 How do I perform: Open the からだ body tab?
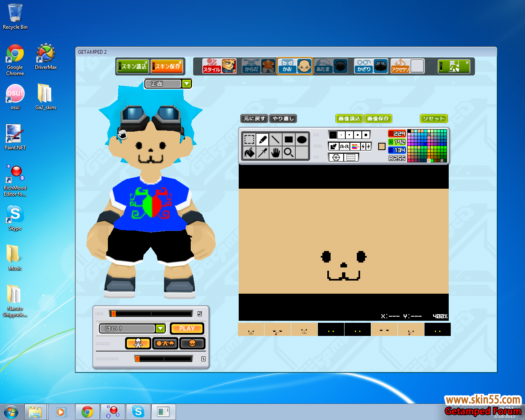pyautogui.click(x=258, y=66)
